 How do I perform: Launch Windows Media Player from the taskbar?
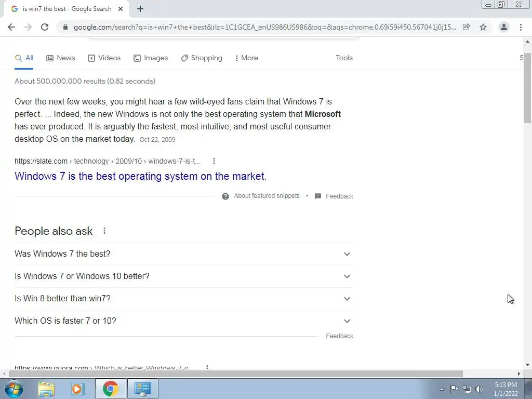[x=78, y=389]
